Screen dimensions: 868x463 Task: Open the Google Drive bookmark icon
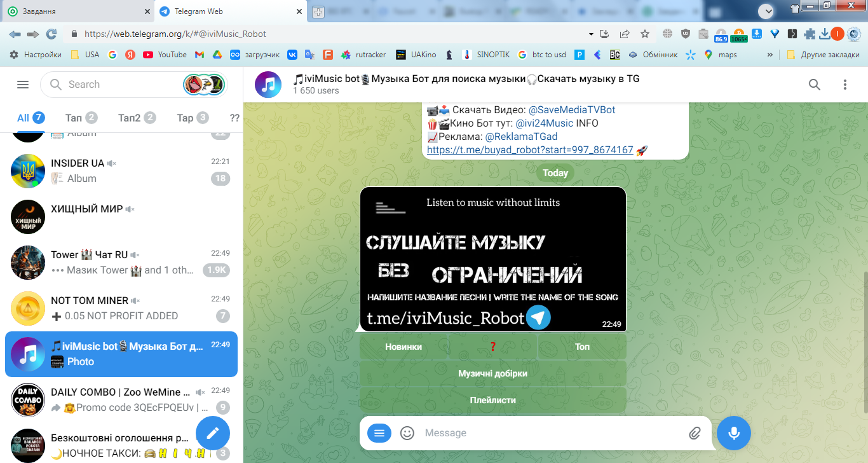pyautogui.click(x=216, y=55)
